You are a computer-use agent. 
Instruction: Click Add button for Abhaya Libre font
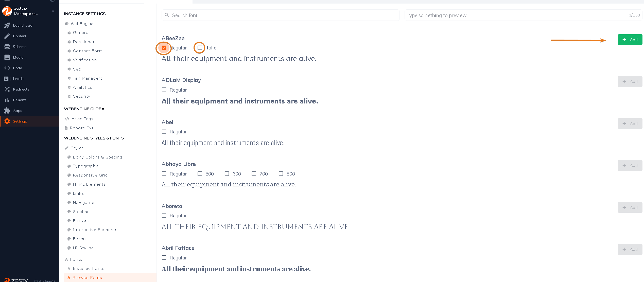(x=631, y=165)
